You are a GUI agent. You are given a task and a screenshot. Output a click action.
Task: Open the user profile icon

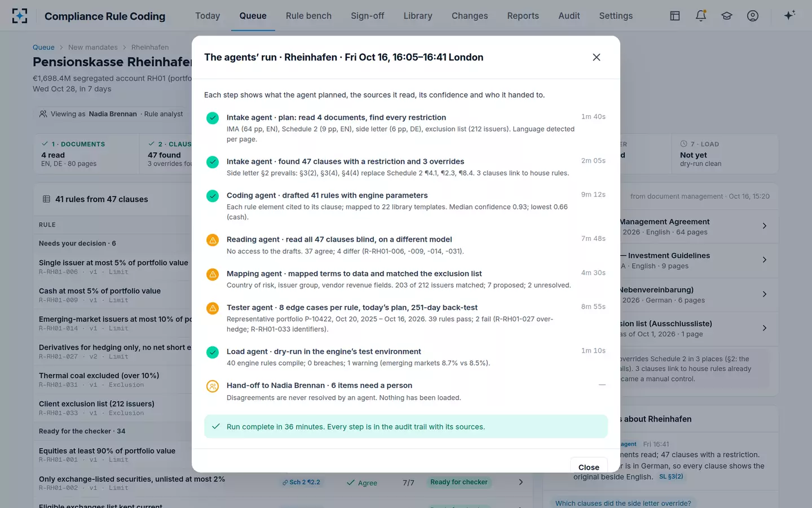coord(753,16)
